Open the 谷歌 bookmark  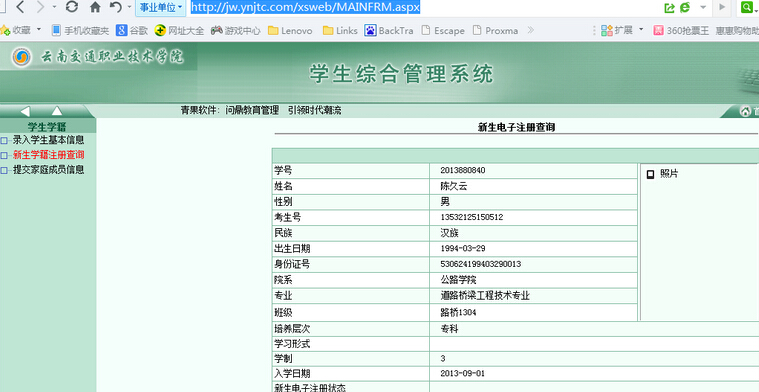point(132,30)
